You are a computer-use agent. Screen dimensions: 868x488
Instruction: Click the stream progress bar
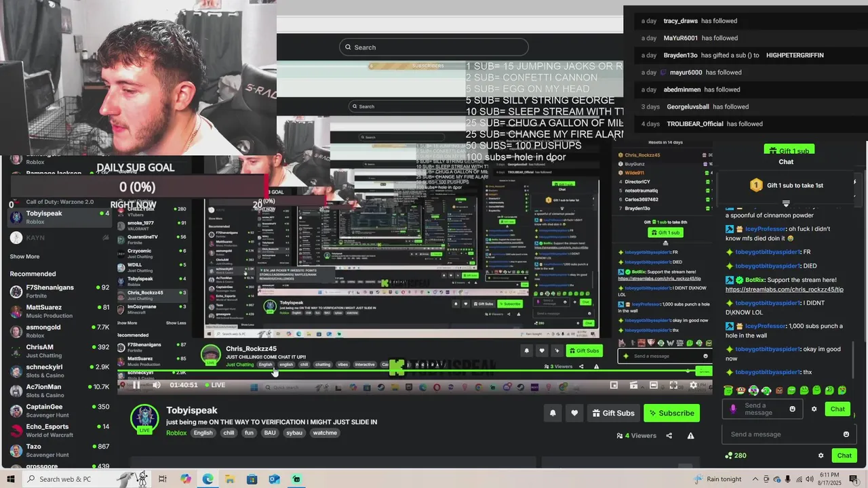pyautogui.click(x=414, y=371)
